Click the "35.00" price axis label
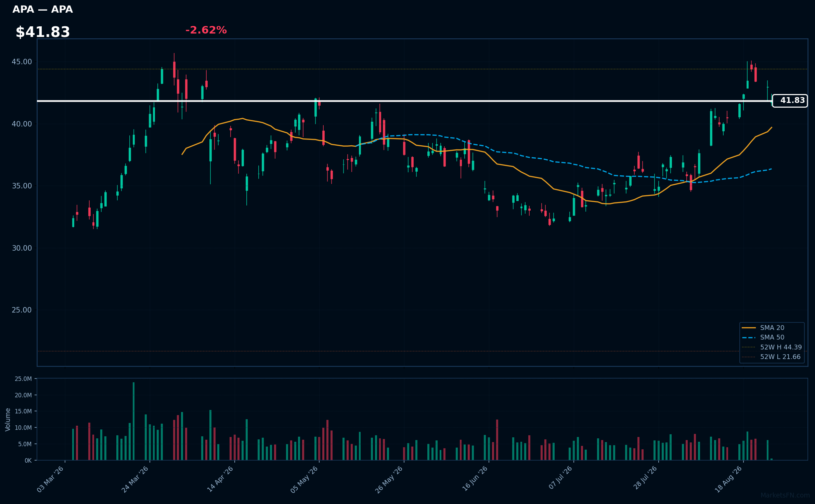This screenshot has height=504, width=815. tap(22, 186)
